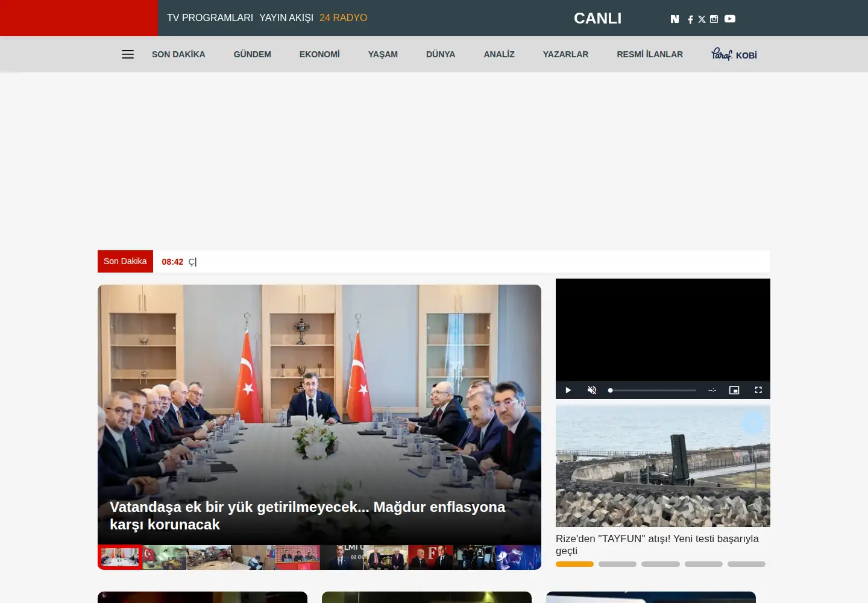Image resolution: width=868 pixels, height=603 pixels.
Task: Open the TV PROGRAMLARI link
Action: tap(210, 17)
